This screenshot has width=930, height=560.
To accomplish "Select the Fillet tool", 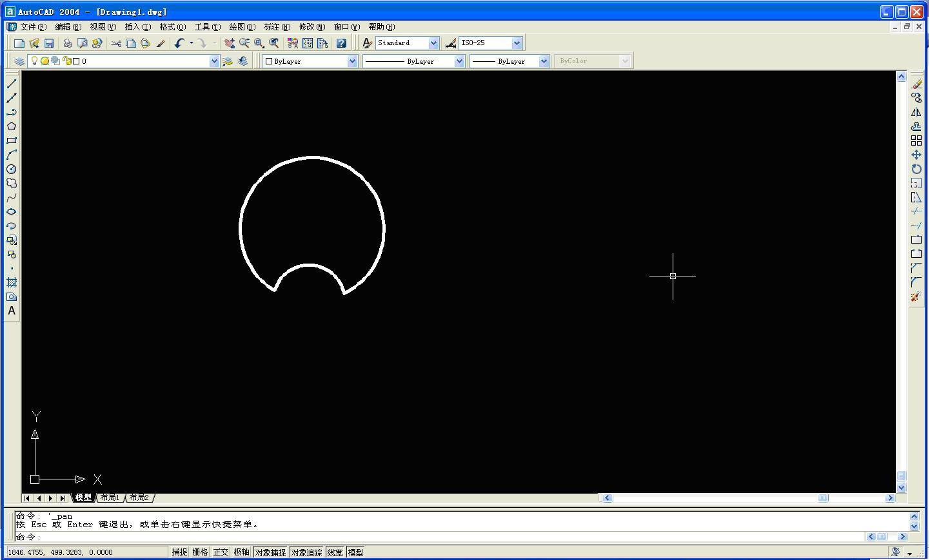I will [916, 282].
